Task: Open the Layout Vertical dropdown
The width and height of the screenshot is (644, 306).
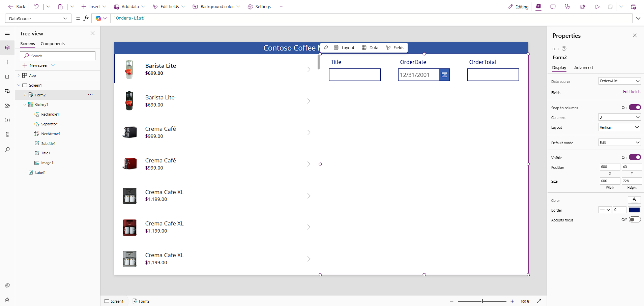Action: [619, 127]
